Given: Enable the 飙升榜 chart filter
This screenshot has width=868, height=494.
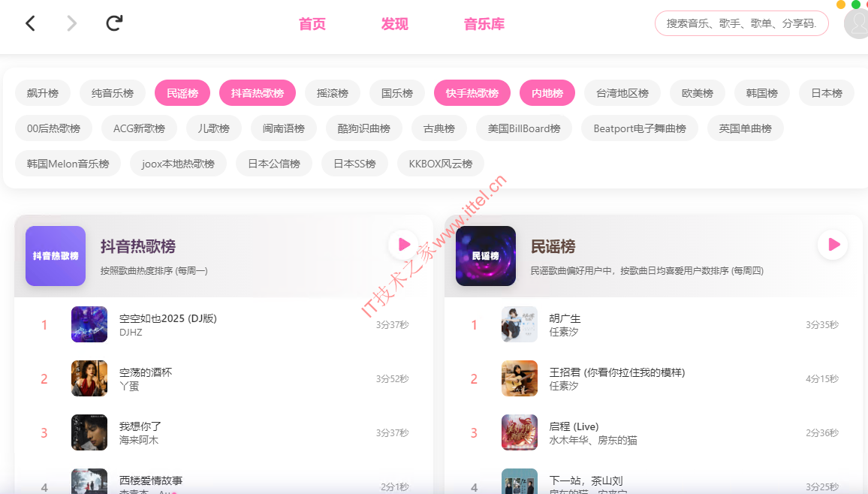Looking at the screenshot, I should (43, 93).
